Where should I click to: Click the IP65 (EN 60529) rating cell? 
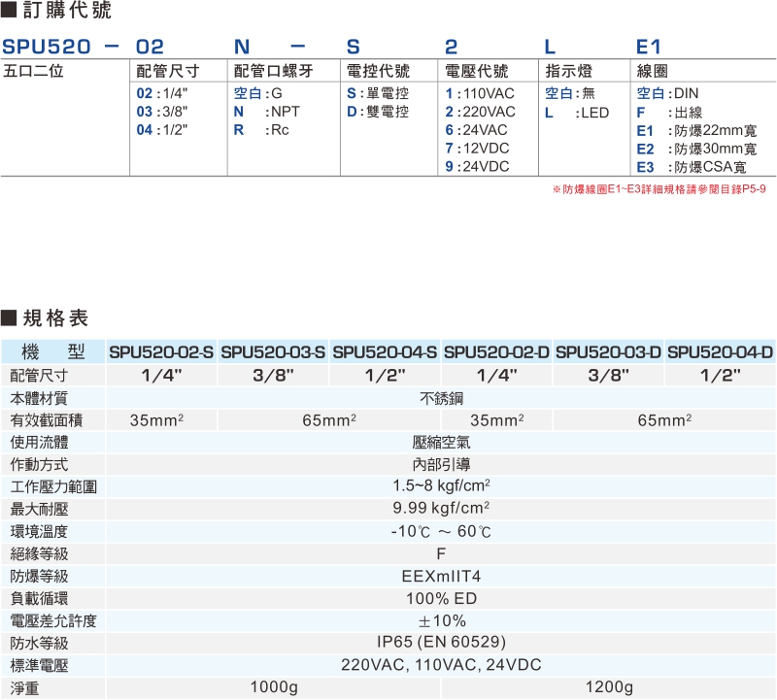click(440, 643)
